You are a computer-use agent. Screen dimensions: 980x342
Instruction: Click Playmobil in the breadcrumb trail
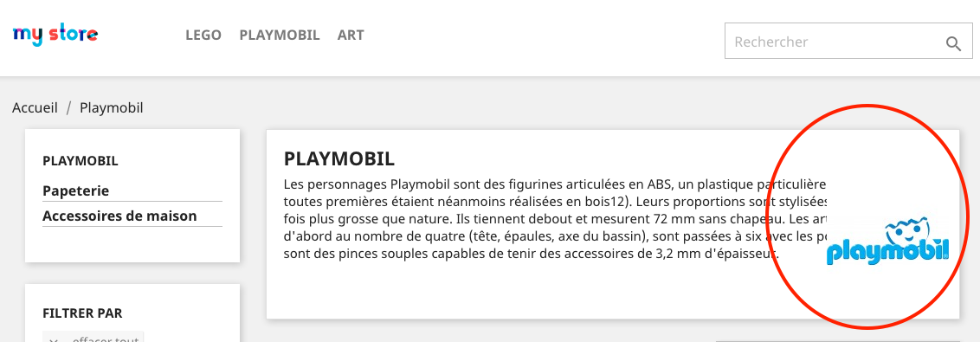(x=112, y=107)
